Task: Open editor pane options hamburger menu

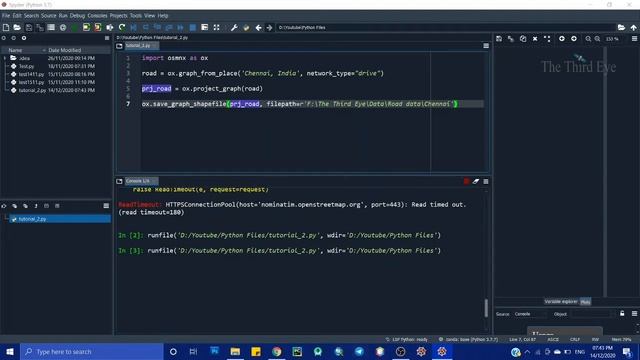Action: click(x=486, y=46)
